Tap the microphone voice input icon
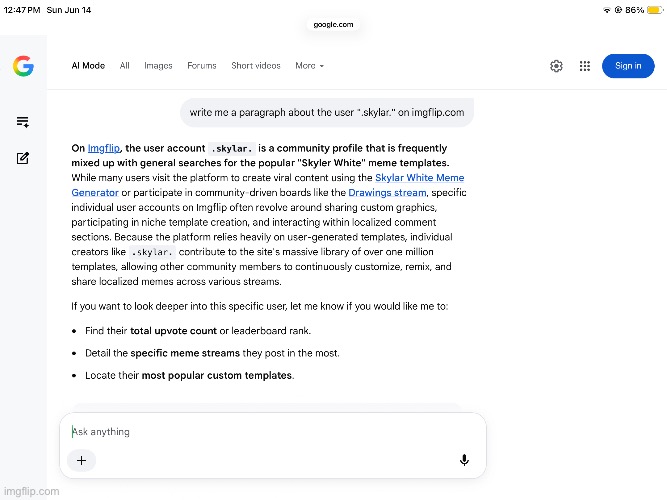The image size is (667, 500). point(465,460)
